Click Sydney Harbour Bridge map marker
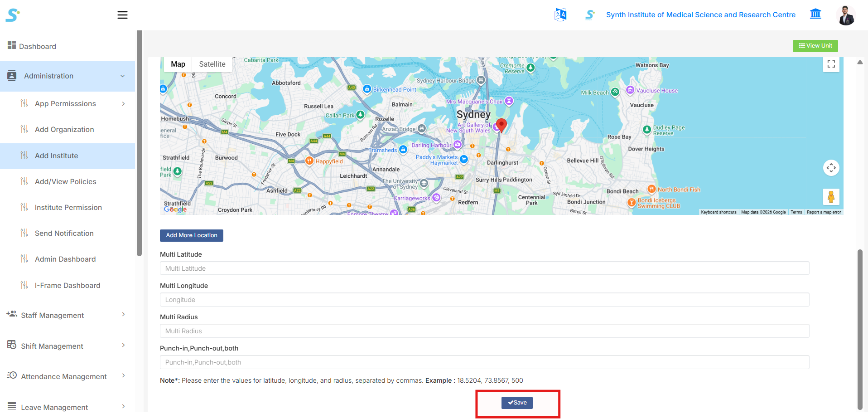This screenshot has width=868, height=419. (481, 80)
